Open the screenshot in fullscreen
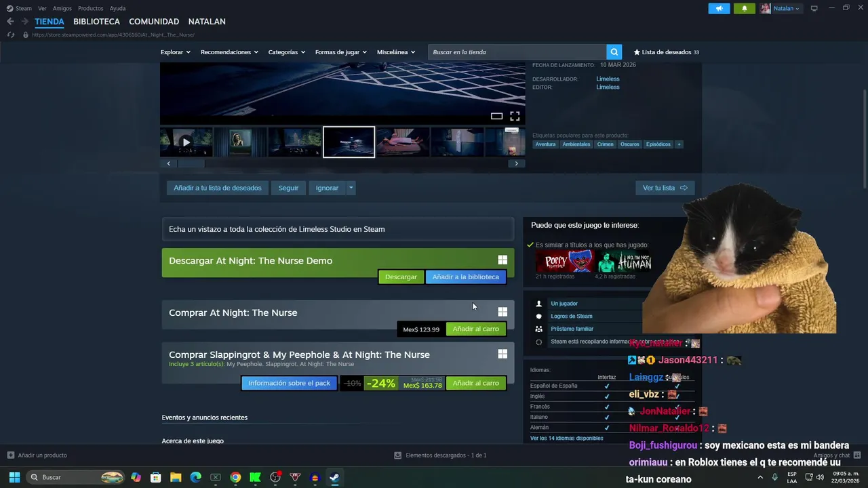 click(515, 116)
